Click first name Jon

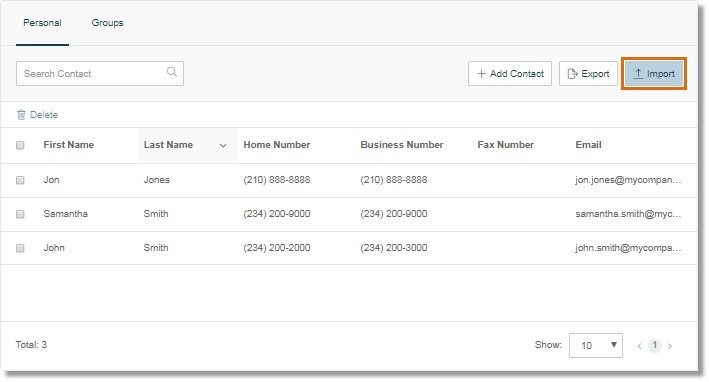(52, 179)
